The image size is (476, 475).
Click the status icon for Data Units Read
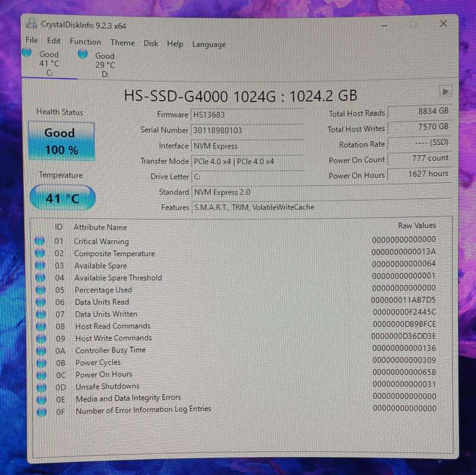tap(40, 302)
